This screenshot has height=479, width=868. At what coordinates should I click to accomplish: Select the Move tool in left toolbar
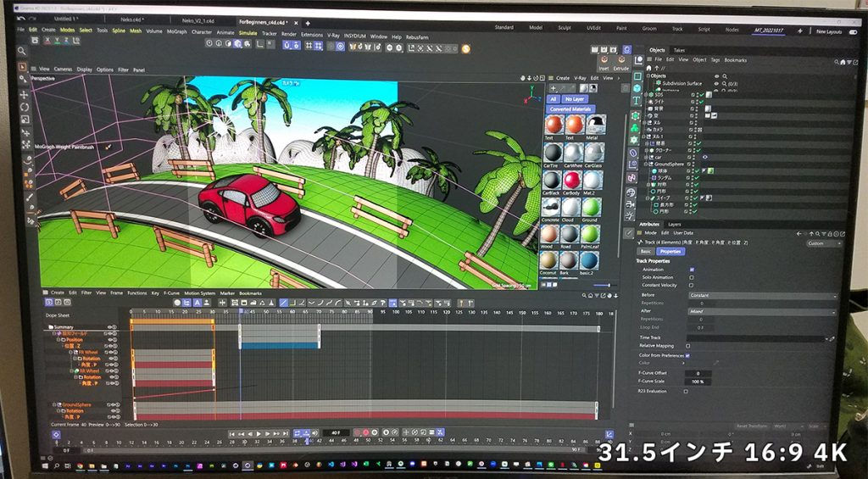click(x=23, y=95)
